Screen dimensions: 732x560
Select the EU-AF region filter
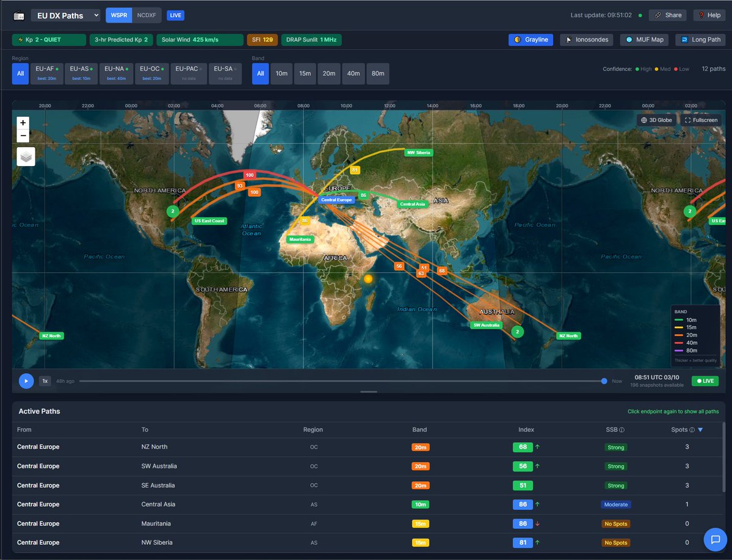pyautogui.click(x=46, y=73)
